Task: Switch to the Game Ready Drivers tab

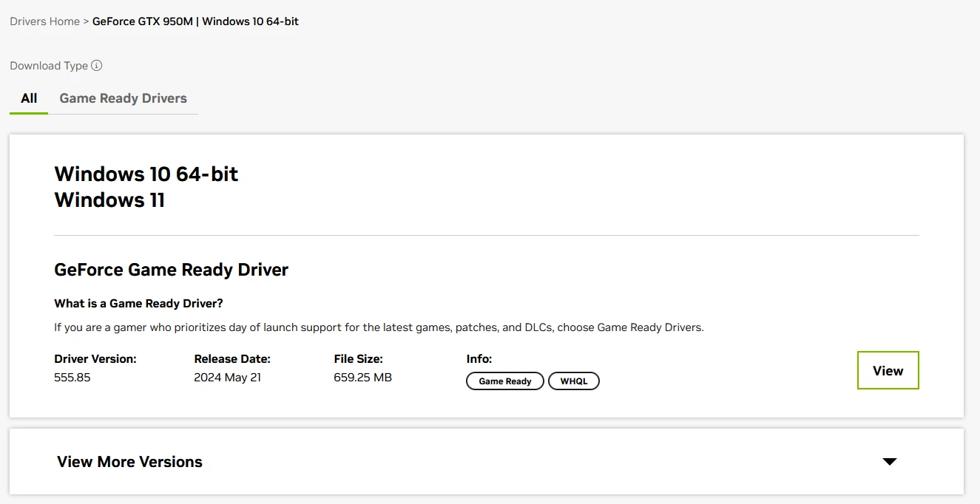Action: click(124, 98)
